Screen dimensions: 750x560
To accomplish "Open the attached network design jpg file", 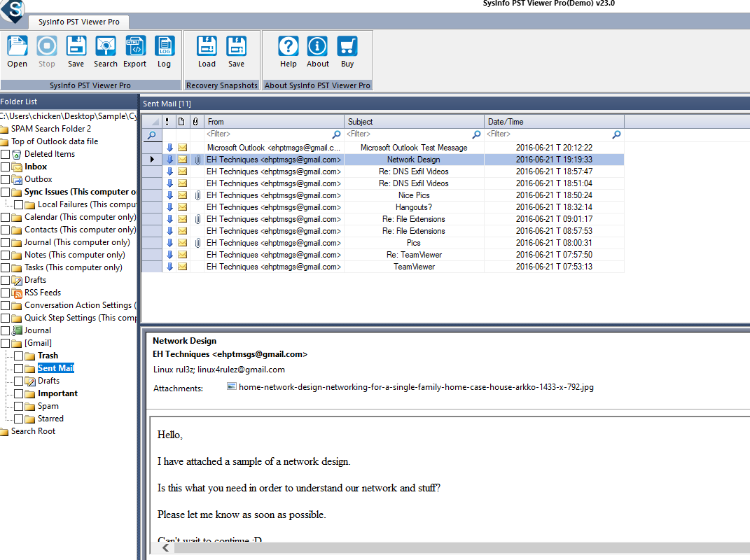I will pos(415,386).
